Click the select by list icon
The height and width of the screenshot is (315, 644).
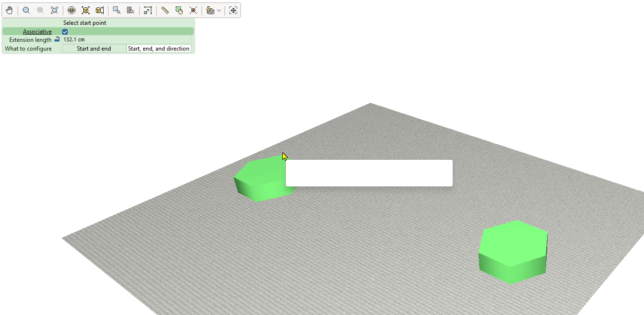[130, 10]
